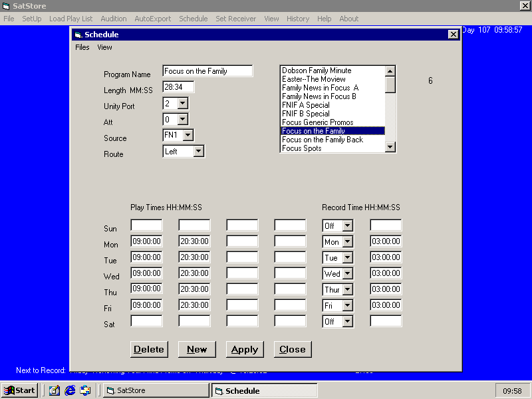Open the SetUp menu in SatStore

point(32,19)
